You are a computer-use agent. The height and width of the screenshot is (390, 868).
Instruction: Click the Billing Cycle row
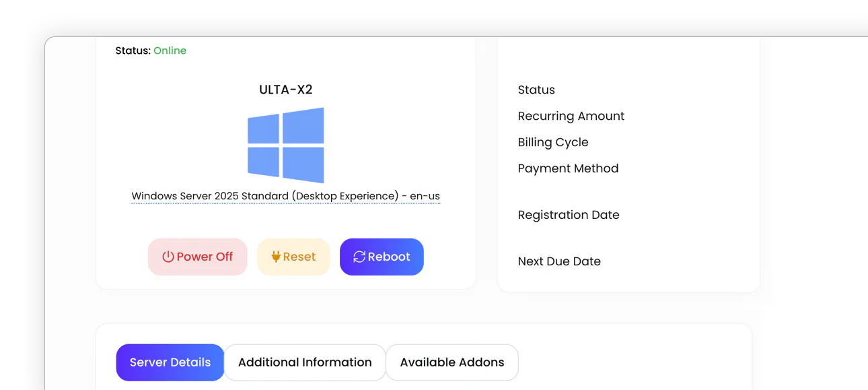[x=553, y=142]
